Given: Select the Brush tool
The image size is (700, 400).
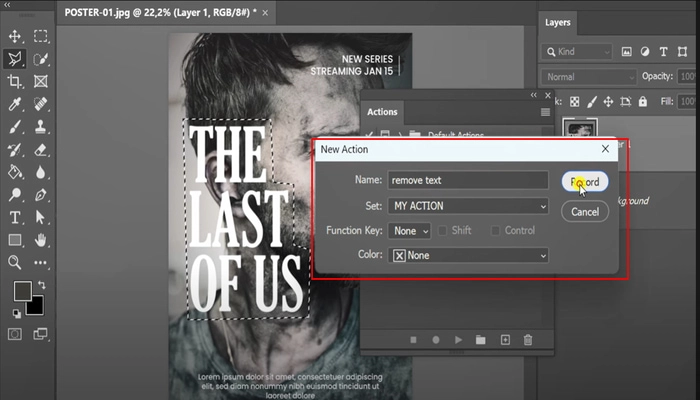Looking at the screenshot, I should pos(15,127).
